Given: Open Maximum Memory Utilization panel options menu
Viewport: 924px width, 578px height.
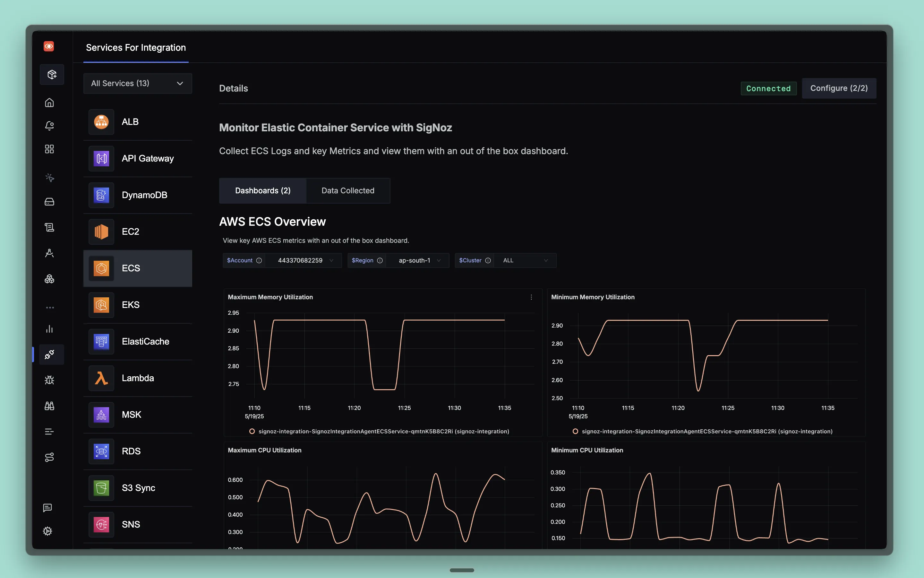Looking at the screenshot, I should tap(531, 297).
